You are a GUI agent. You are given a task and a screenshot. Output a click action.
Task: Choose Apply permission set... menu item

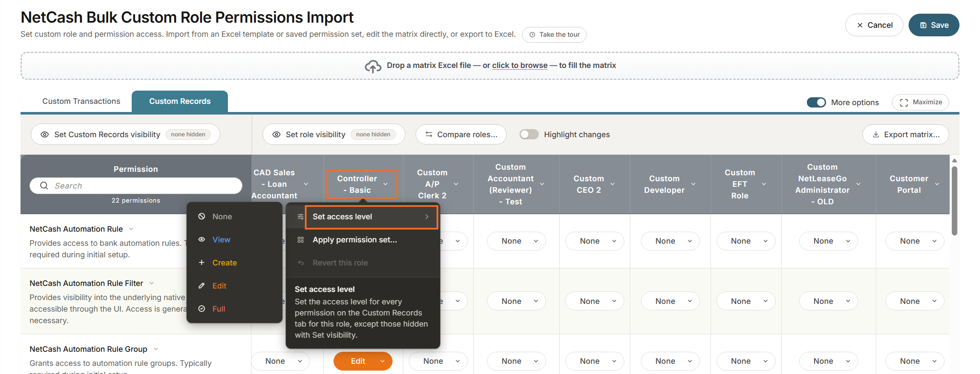[363, 240]
